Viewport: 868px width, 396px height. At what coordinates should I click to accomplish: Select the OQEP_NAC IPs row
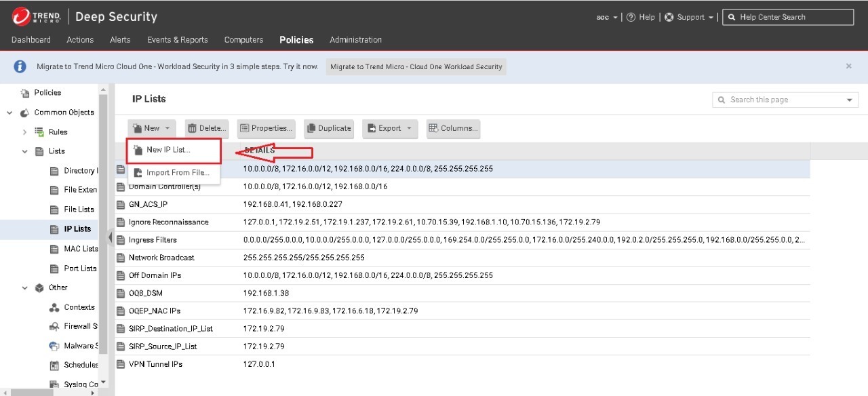click(462, 311)
